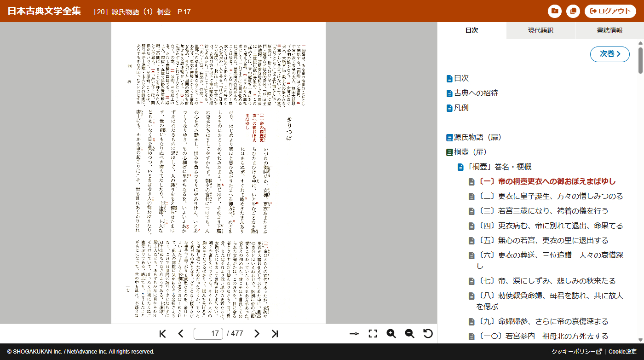
Task: Switch the viewer to fullscreen
Action: coord(373,334)
